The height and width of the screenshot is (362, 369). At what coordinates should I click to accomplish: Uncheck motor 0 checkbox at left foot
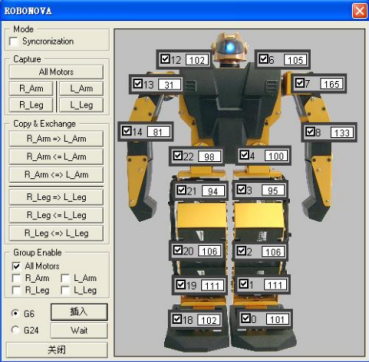246,318
